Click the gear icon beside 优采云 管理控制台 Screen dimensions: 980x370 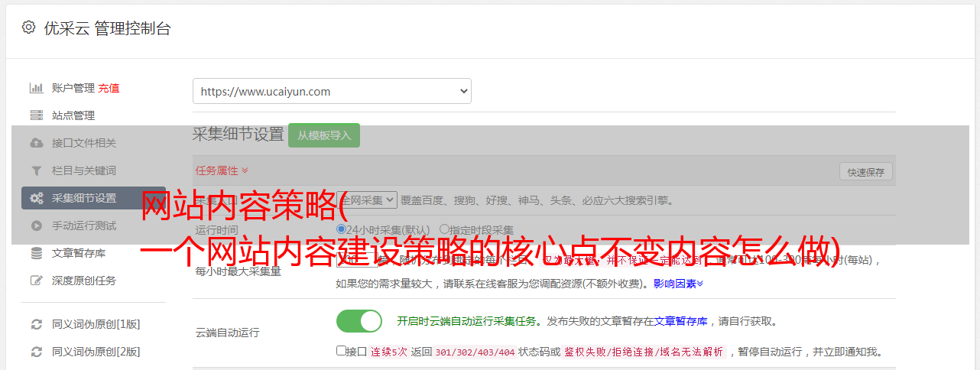pyautogui.click(x=28, y=28)
